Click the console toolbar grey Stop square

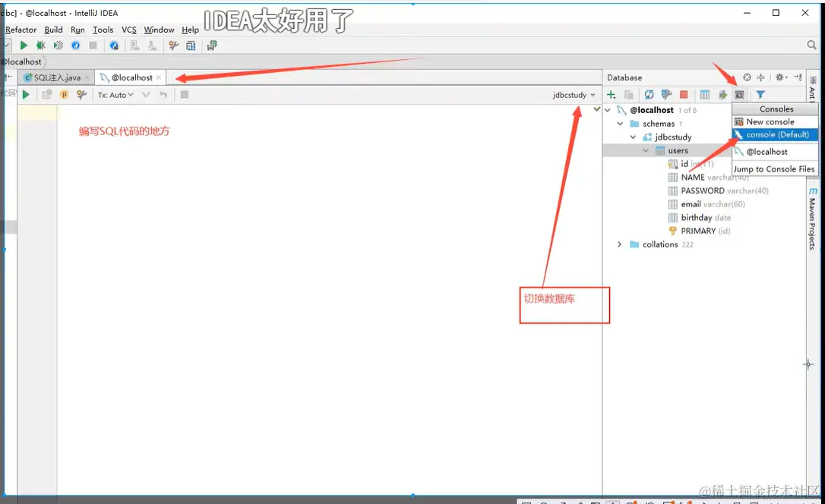click(184, 95)
